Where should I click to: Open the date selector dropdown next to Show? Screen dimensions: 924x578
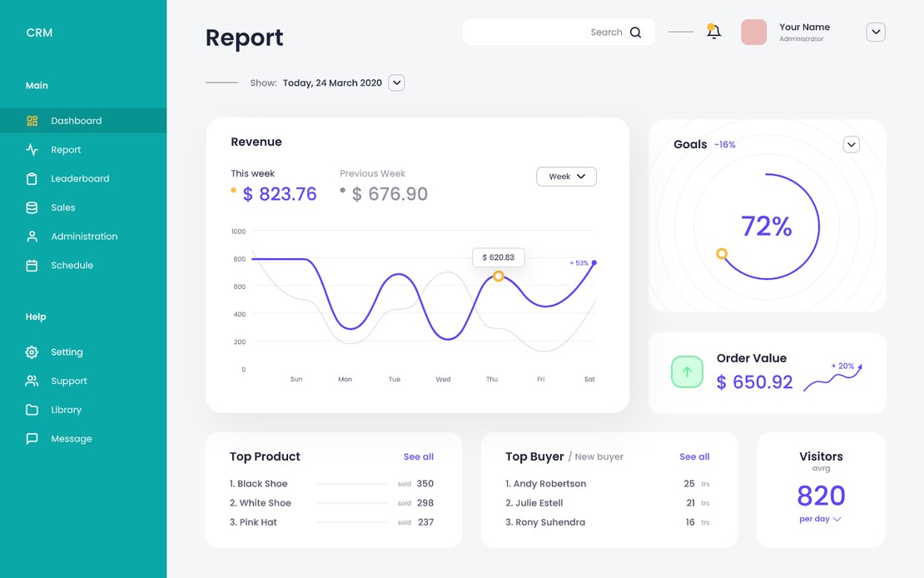pyautogui.click(x=396, y=82)
